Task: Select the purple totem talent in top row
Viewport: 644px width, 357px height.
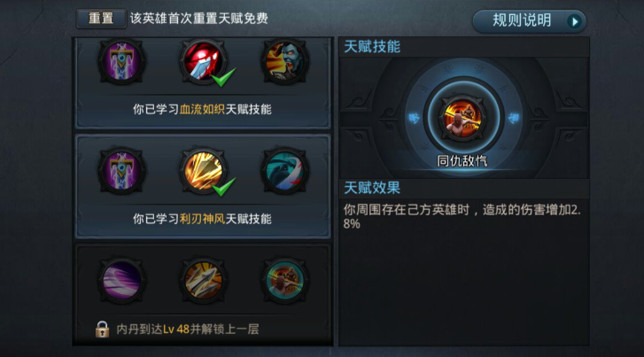Action: 121,61
